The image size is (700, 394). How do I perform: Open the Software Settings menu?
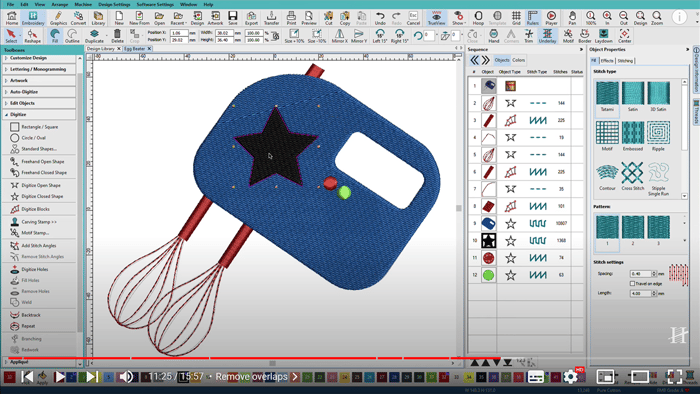(155, 4)
